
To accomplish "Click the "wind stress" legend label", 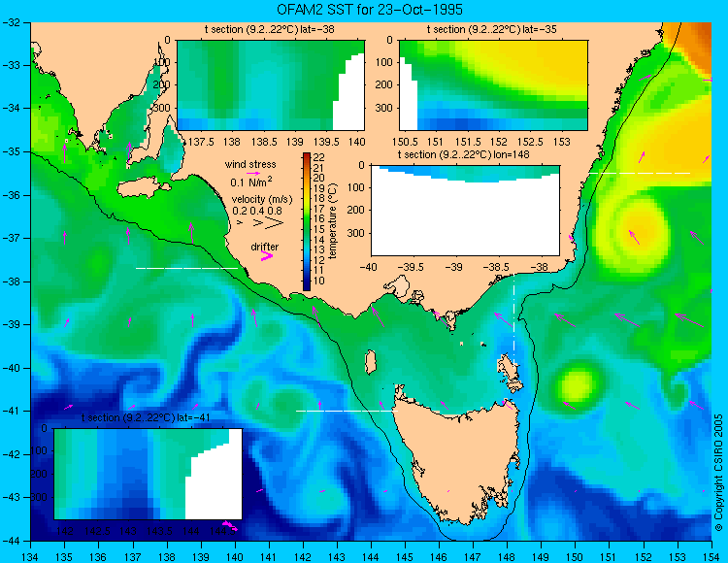I will tap(250, 164).
